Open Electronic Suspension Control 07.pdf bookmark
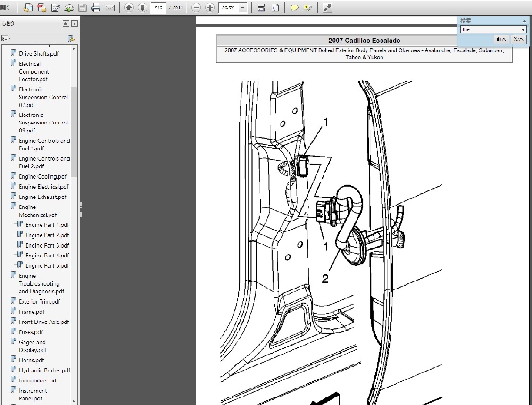 [43, 97]
